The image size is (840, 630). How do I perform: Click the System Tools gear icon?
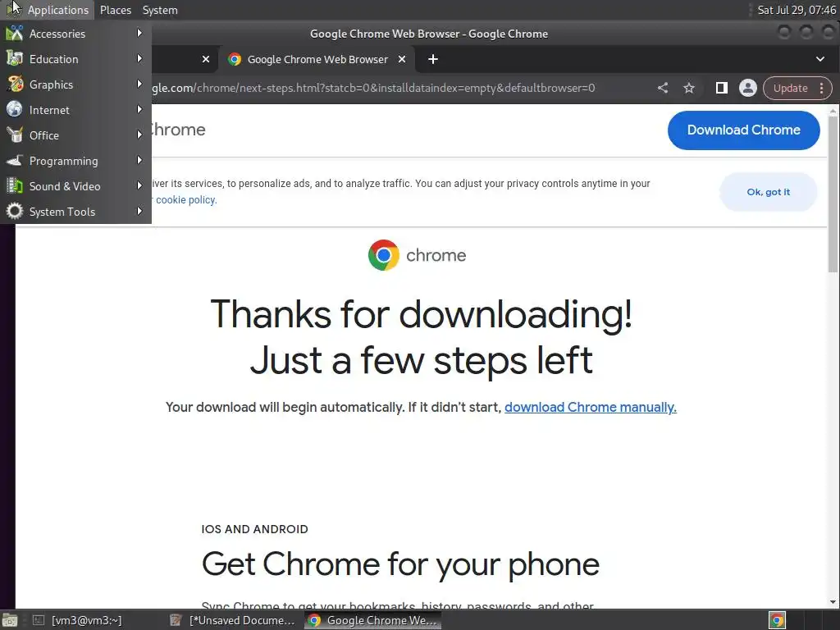(x=15, y=212)
